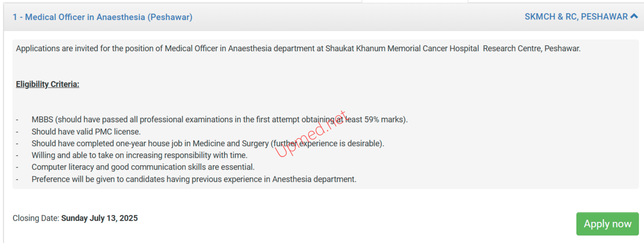The image size is (644, 243).
Task: Click the valid PMC license requirement line
Action: [x=86, y=132]
